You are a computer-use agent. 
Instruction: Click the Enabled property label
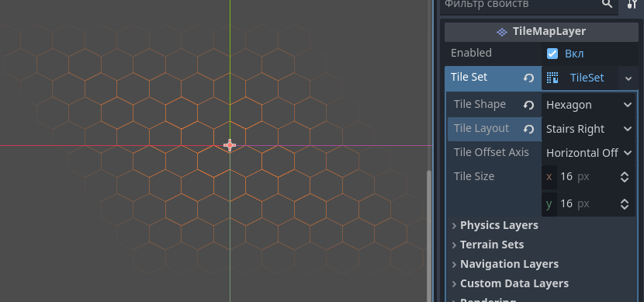[x=471, y=53]
